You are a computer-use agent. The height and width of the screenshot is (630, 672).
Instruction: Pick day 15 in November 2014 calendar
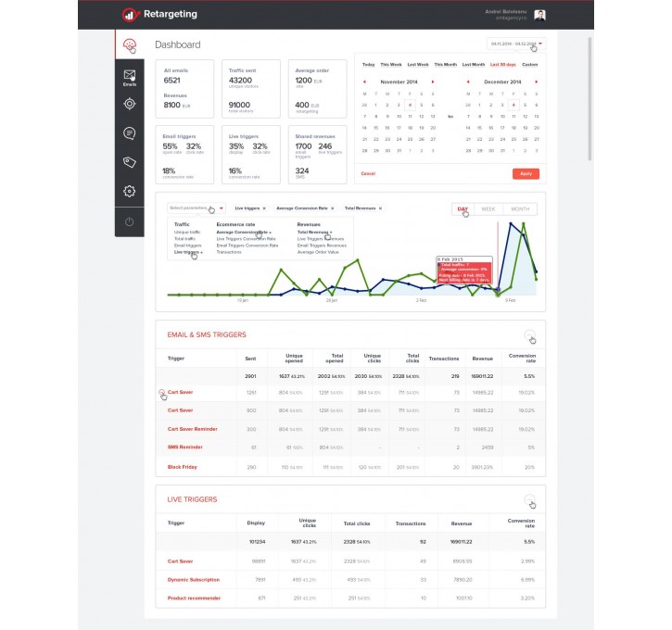[376, 128]
